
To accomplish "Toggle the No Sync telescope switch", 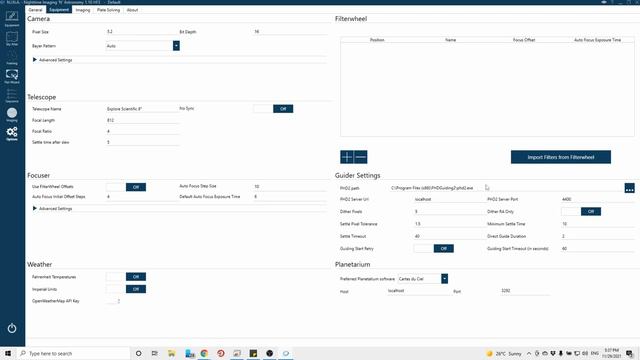I will pyautogui.click(x=273, y=109).
